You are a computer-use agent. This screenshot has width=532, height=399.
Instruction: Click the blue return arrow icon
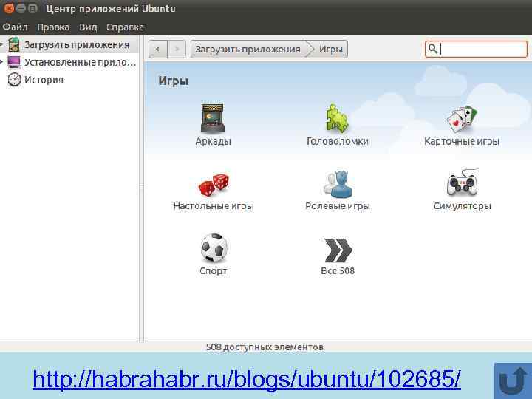513,381
